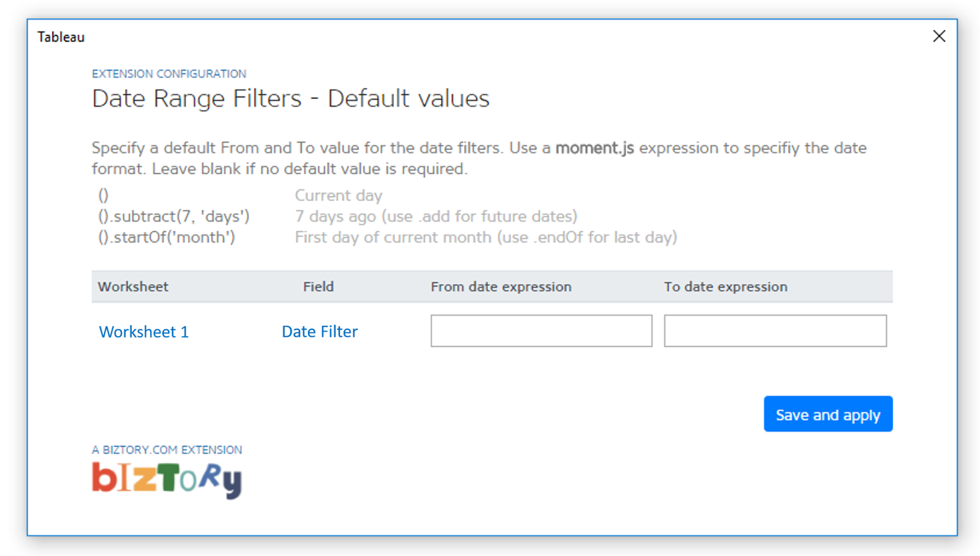Focus the To date expression input
Viewport: 980px width, 556px height.
pos(775,331)
